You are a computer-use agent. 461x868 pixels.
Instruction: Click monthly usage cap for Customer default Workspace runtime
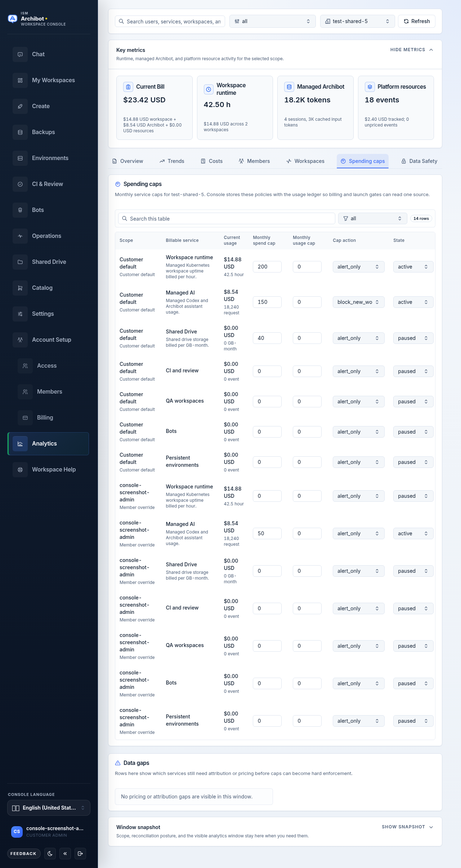coord(307,267)
